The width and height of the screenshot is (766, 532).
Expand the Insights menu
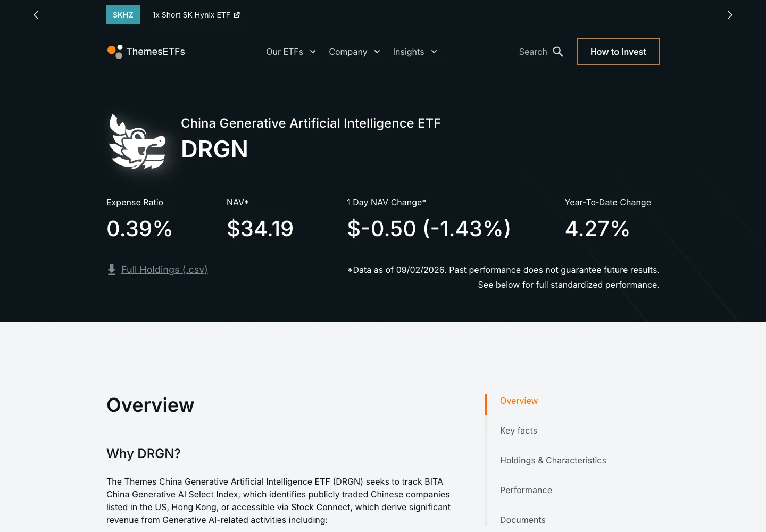coord(415,52)
